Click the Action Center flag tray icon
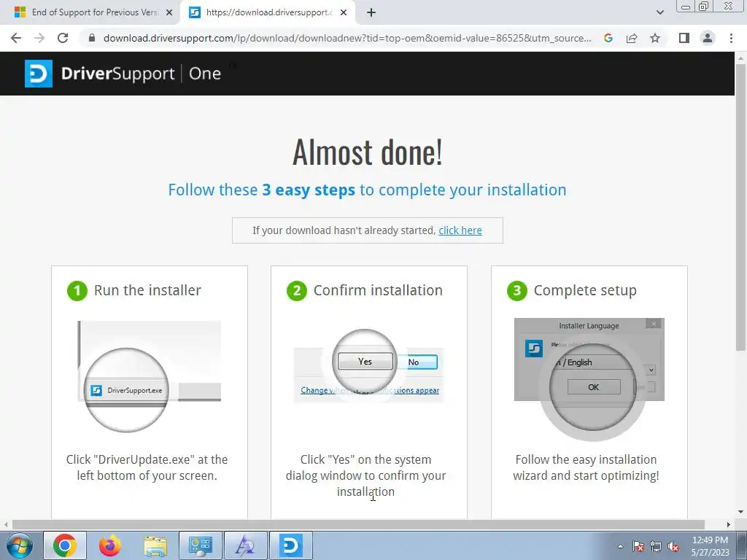 638,547
